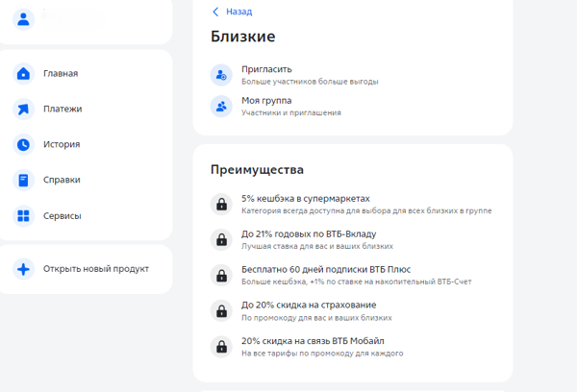Go to the История menu item

(61, 145)
